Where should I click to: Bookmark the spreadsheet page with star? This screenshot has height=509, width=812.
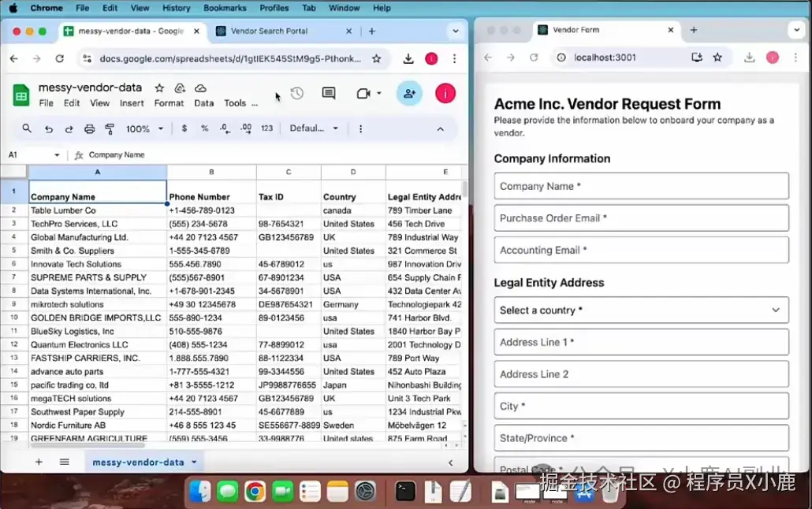(x=377, y=58)
